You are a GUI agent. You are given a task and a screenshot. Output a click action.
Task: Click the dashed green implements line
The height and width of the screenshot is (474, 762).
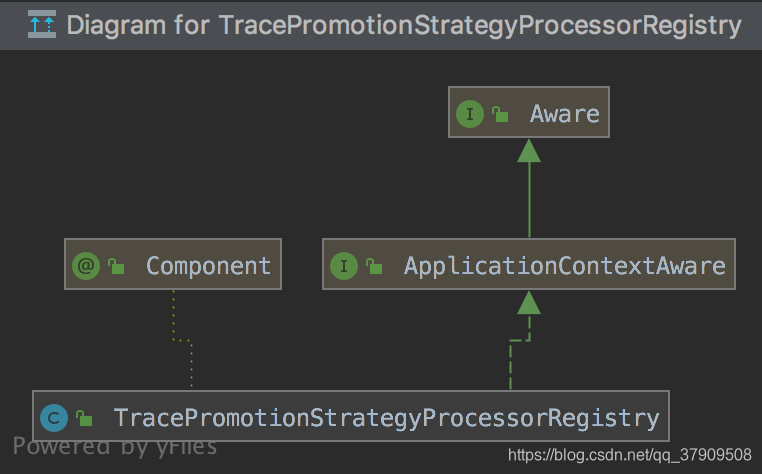519,352
